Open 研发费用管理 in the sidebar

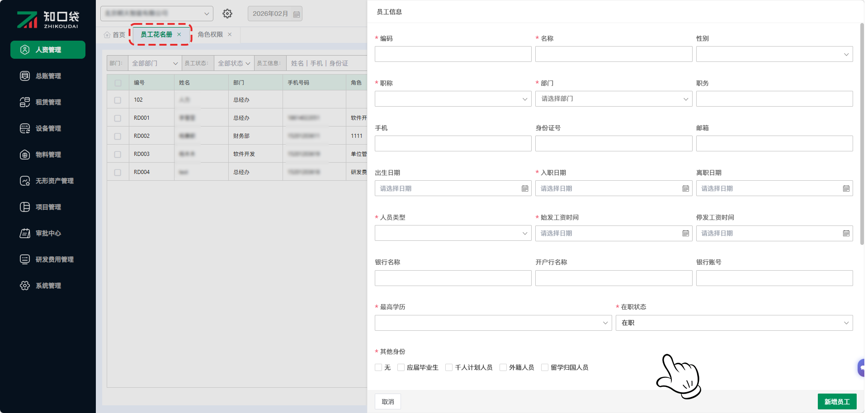(48, 259)
